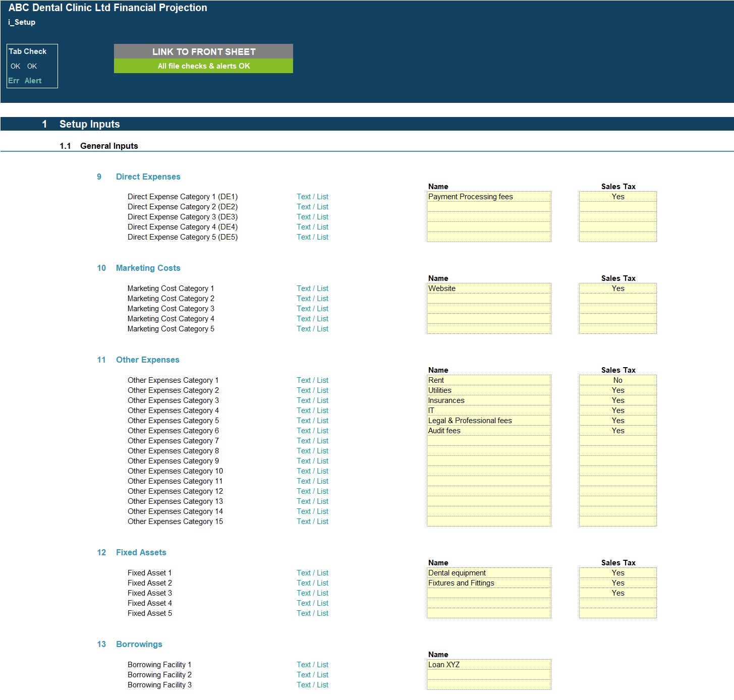The height and width of the screenshot is (700, 734).
Task: Select the empty name cell for Other Expenses Category 15
Action: (489, 521)
